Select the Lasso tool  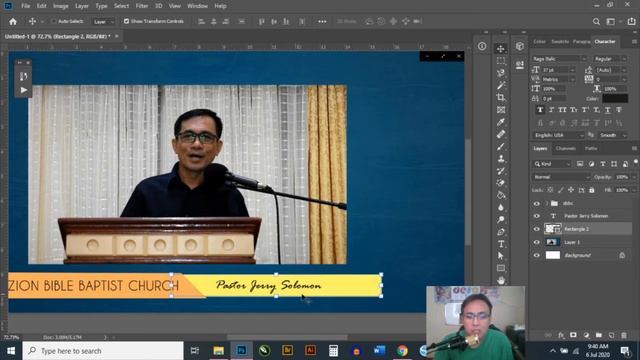(x=501, y=73)
